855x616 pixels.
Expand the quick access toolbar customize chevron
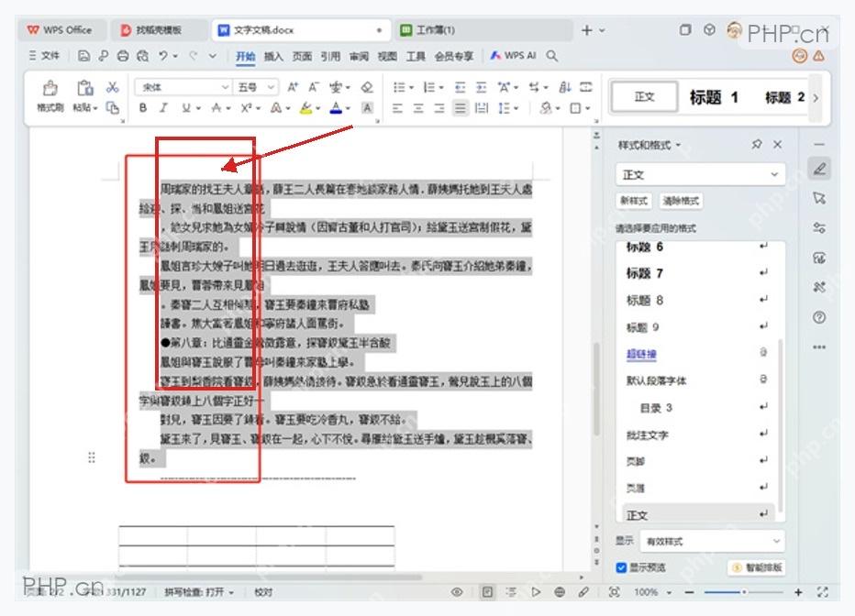point(213,56)
